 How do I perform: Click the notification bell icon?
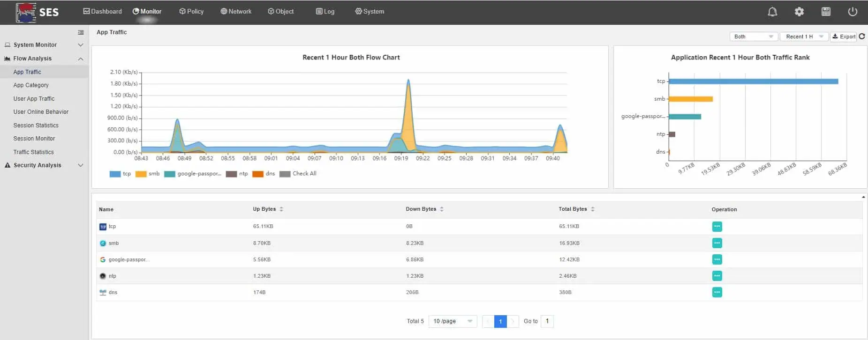tap(772, 12)
